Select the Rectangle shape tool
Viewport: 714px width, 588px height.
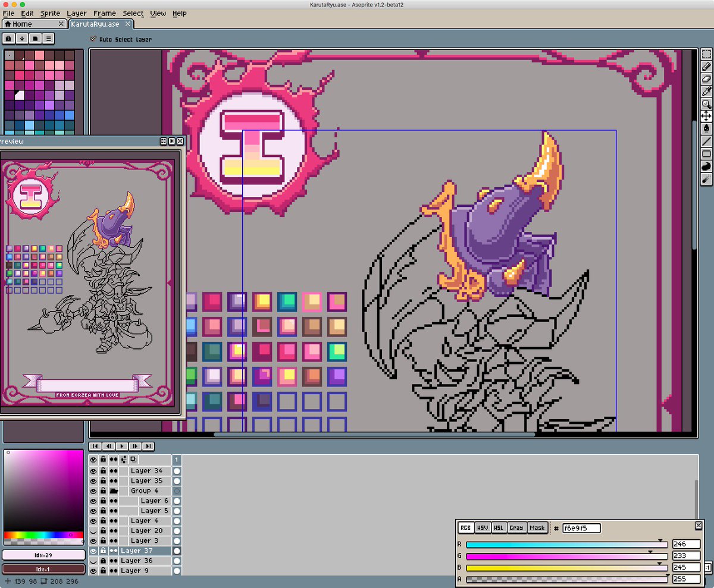pos(706,153)
